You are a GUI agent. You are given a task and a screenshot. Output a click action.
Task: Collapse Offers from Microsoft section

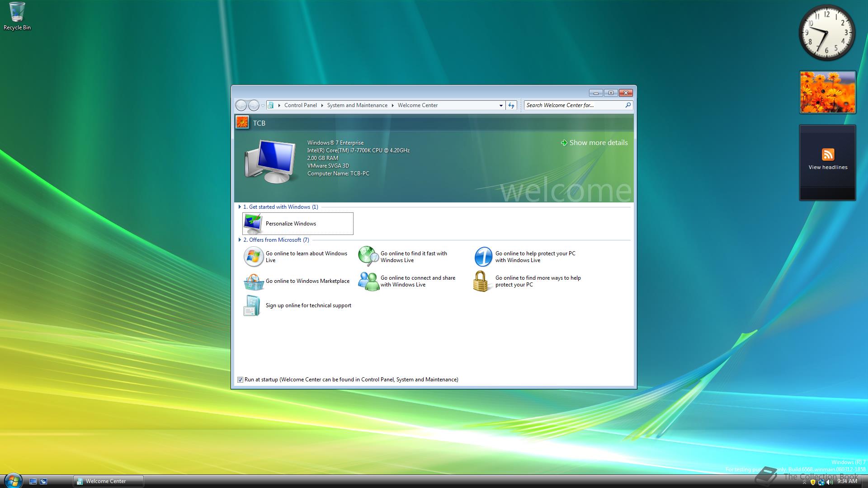(240, 240)
